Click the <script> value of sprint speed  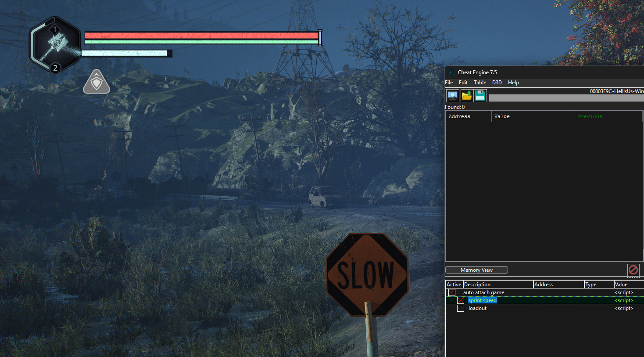point(624,300)
